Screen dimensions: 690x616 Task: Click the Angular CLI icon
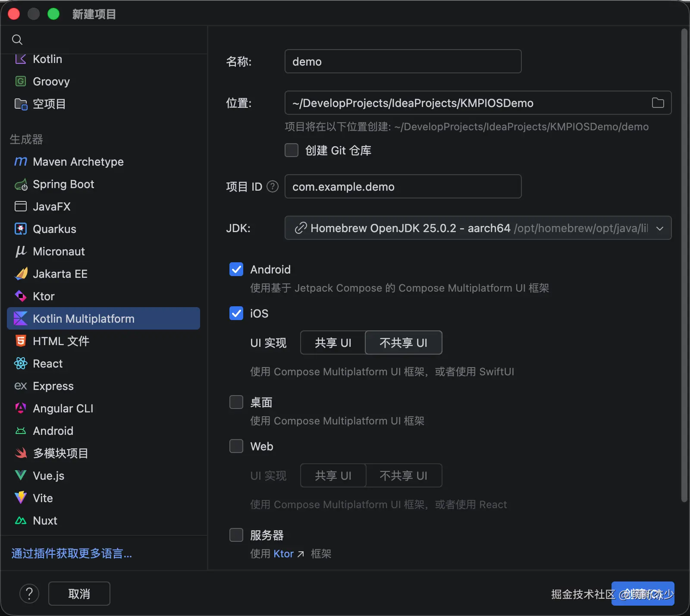click(21, 409)
